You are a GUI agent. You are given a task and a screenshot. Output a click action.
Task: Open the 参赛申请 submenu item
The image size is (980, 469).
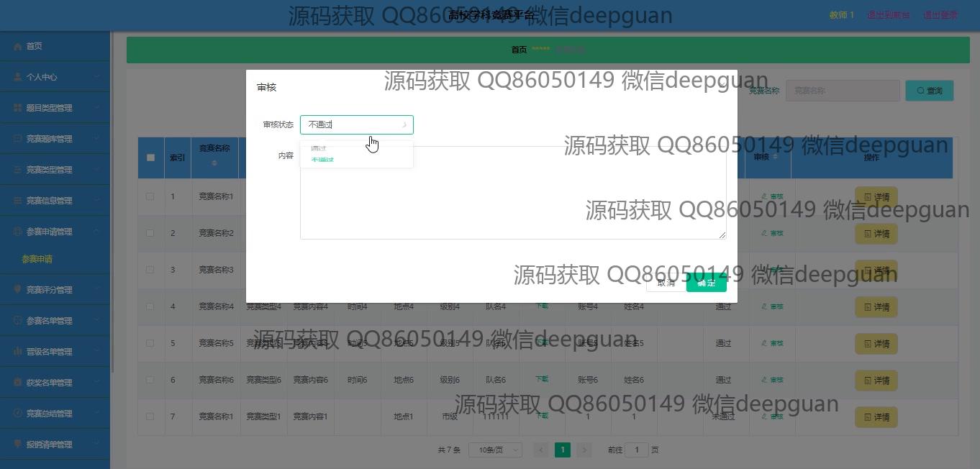point(55,259)
